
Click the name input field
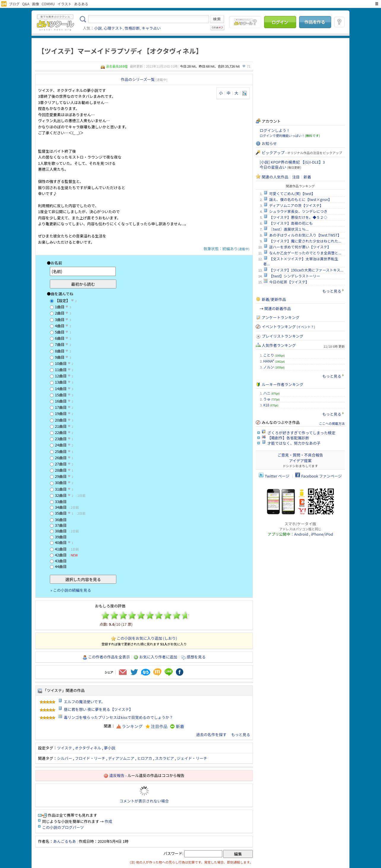point(82,272)
